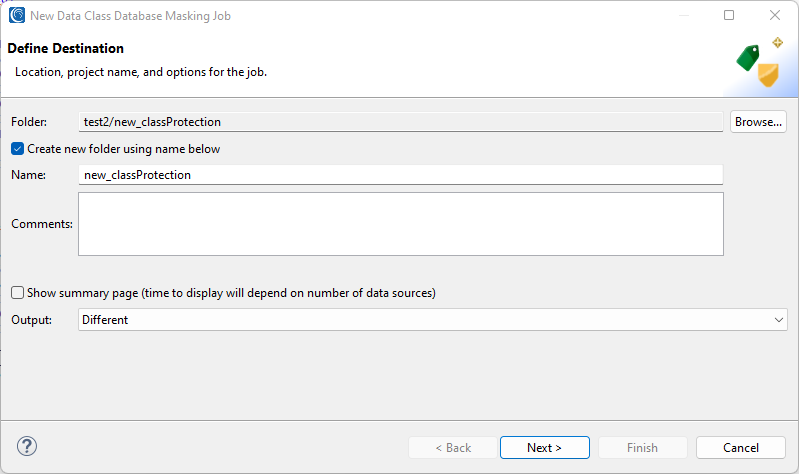The image size is (799, 474).
Task: Click the Name label
Action: [29, 175]
